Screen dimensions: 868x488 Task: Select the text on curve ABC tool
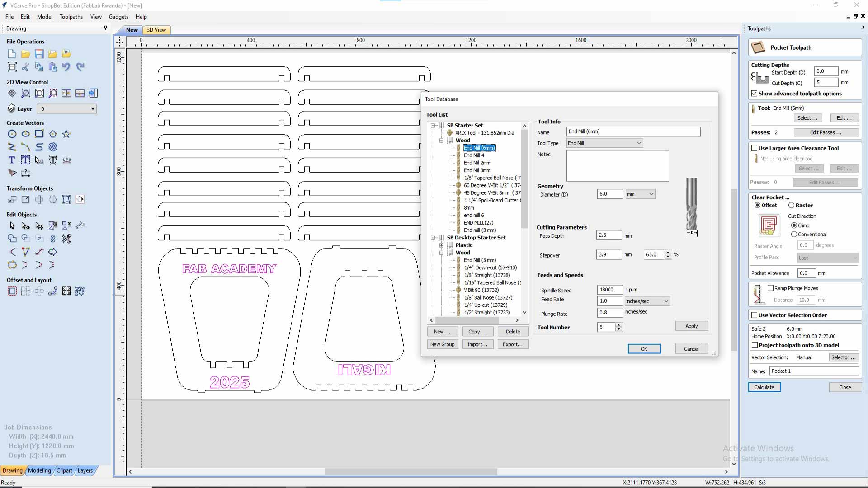click(66, 160)
